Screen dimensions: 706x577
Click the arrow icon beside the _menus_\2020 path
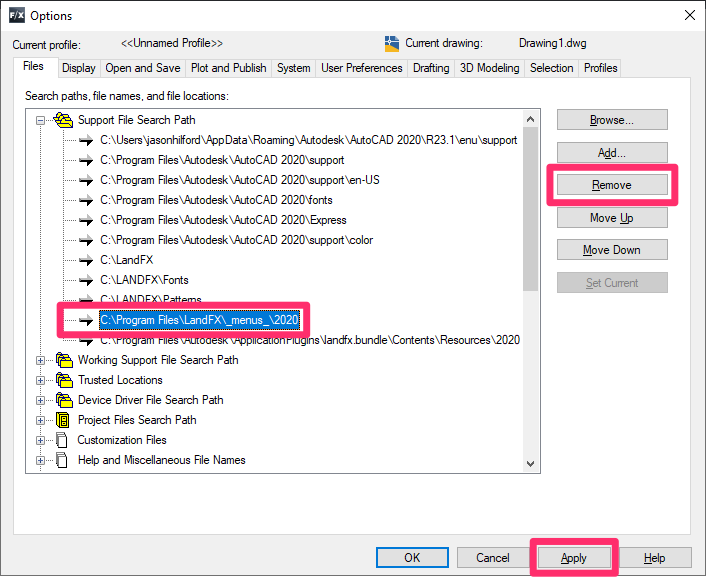point(86,320)
